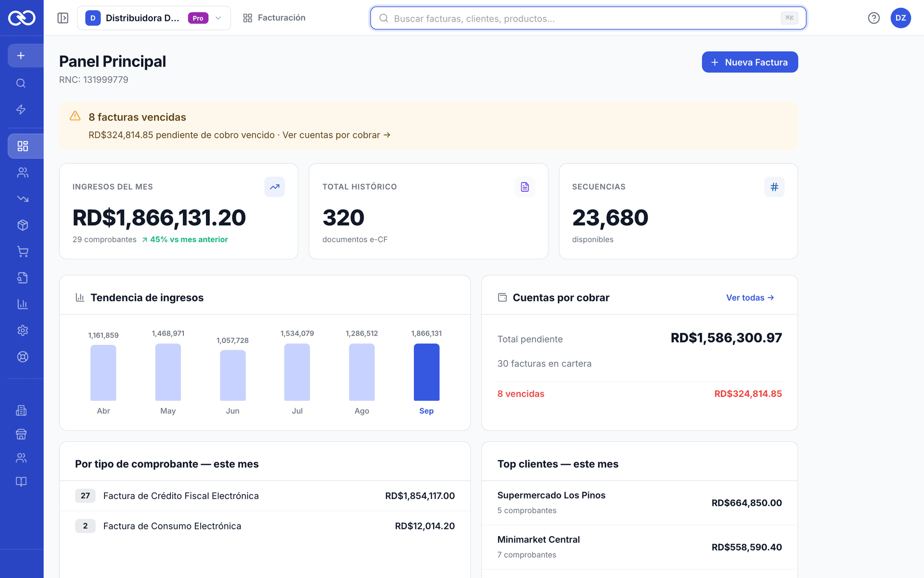Viewport: 924px width, 578px height.
Task: Follow the Ver cuentas por cobrar link
Action: [x=336, y=135]
